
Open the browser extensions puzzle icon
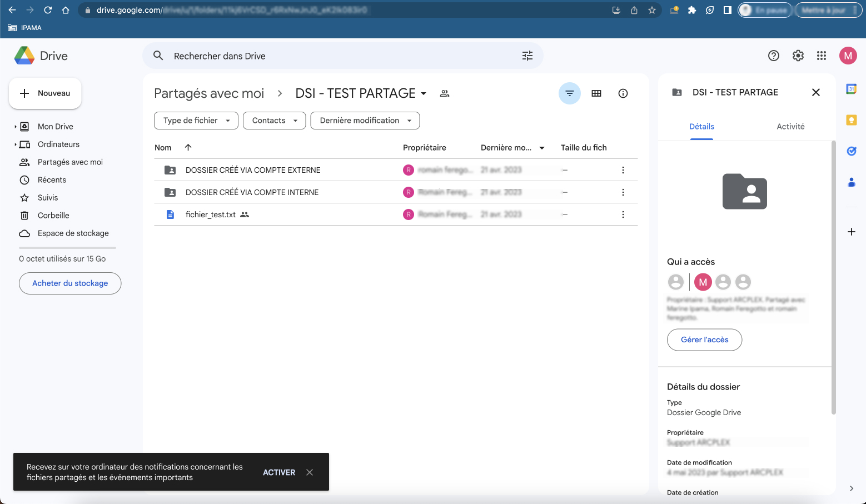(692, 10)
